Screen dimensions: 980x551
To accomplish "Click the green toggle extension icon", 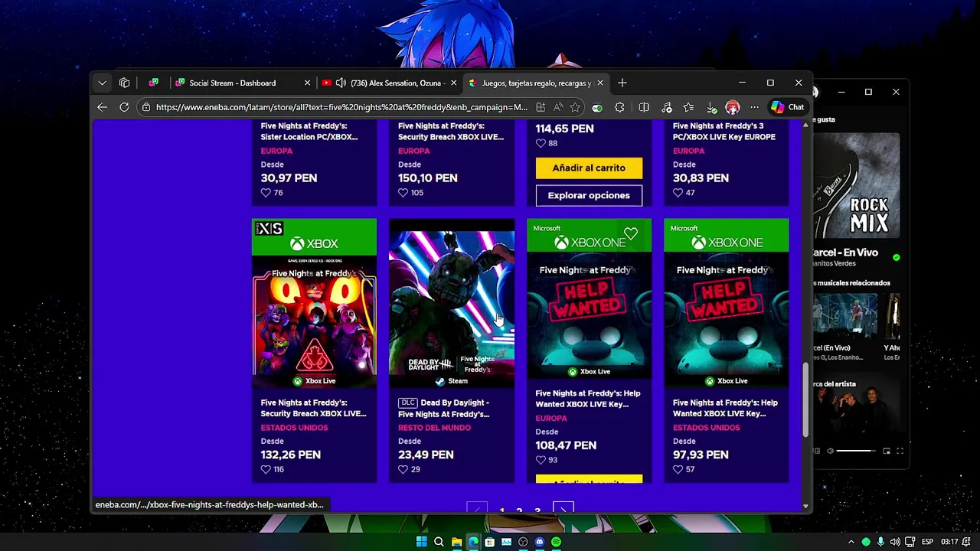I will point(597,107).
